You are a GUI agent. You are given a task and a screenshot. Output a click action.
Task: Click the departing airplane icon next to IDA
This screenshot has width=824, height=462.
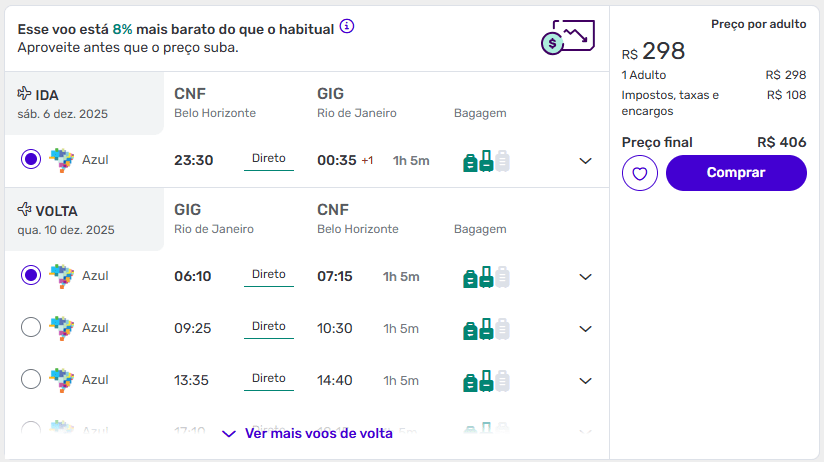point(25,94)
